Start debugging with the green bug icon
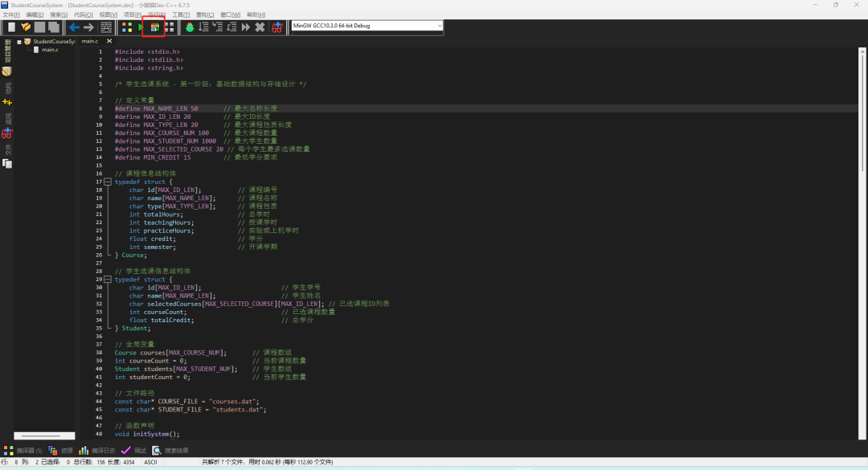Screen dimensions: 868x470 pos(190,27)
